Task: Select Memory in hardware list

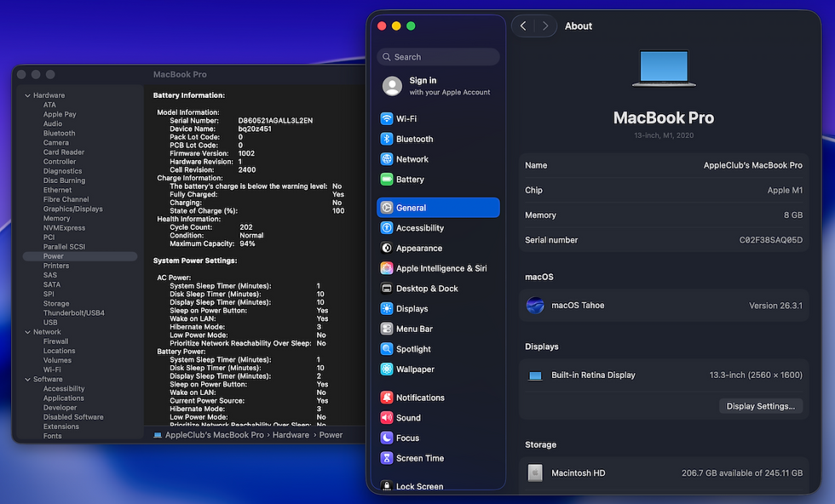Action: point(56,219)
